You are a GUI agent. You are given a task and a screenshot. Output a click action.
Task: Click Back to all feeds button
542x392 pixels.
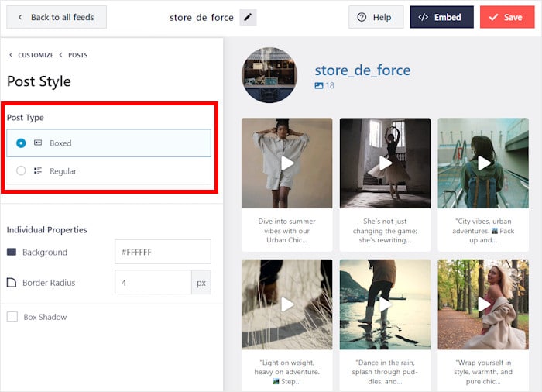click(57, 17)
